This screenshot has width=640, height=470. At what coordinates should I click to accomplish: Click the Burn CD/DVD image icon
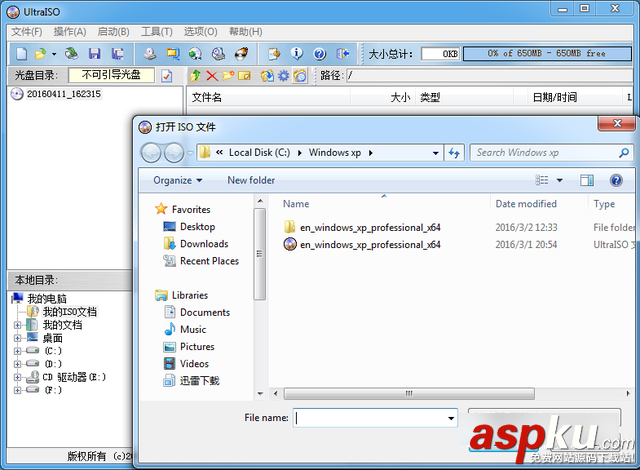pos(241,53)
